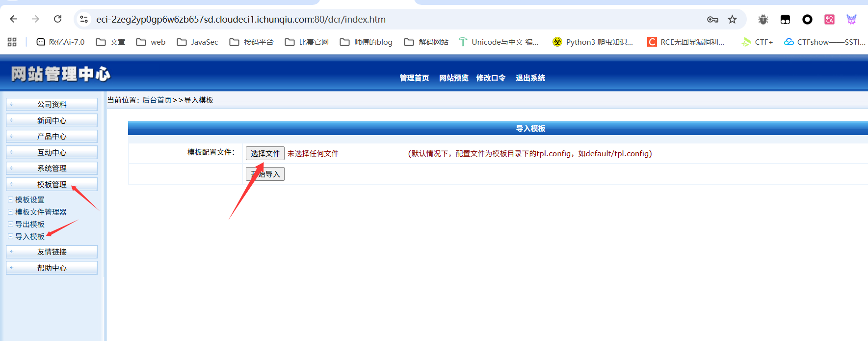The image size is (868, 341).
Task: Click the 选择文件 file chooser button
Action: (x=265, y=153)
